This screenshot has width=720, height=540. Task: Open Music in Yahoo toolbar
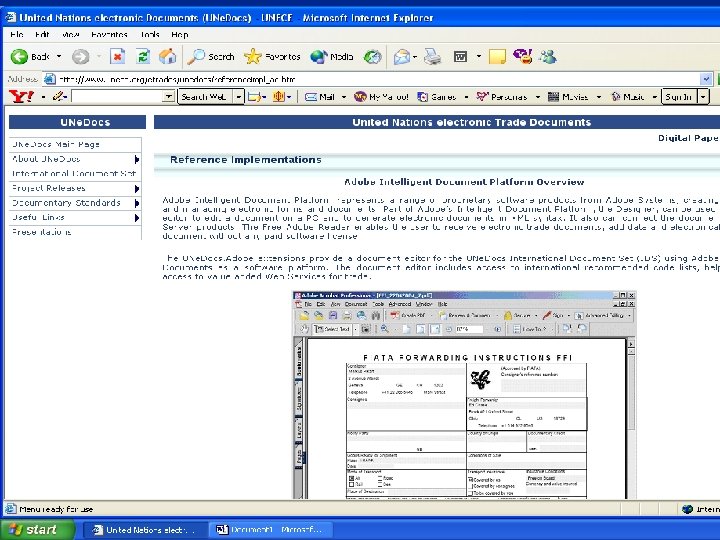tap(627, 97)
